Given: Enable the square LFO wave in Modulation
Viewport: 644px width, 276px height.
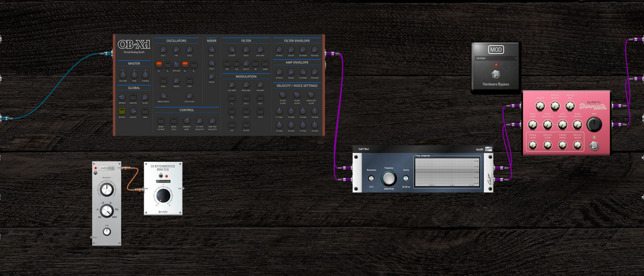Looking at the screenshot, I should coord(232,111).
